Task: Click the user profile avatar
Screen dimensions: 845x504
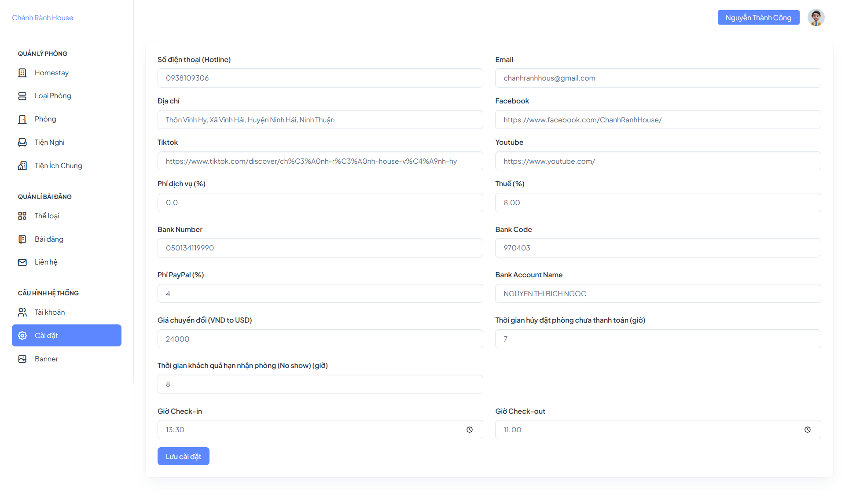Action: [x=816, y=18]
